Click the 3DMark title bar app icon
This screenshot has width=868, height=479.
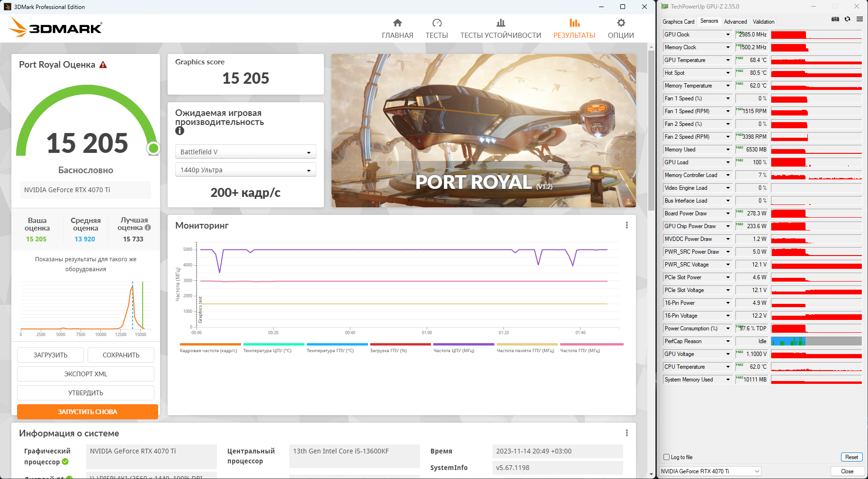[x=8, y=7]
